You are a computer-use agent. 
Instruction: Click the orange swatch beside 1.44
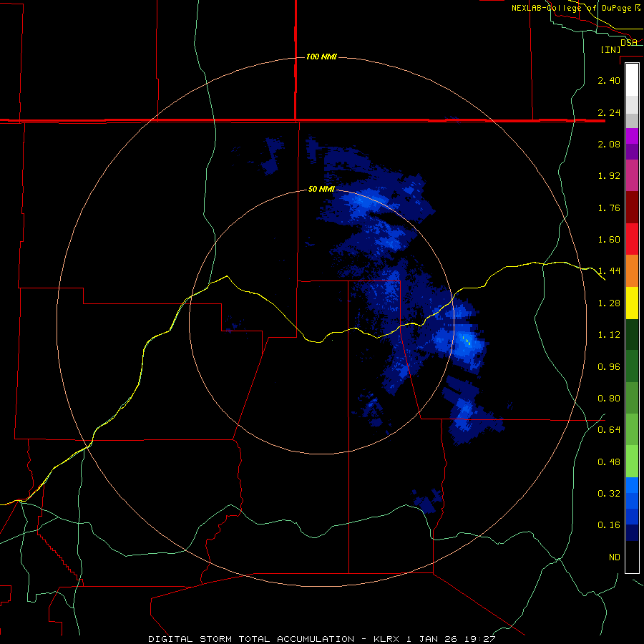coord(632,270)
